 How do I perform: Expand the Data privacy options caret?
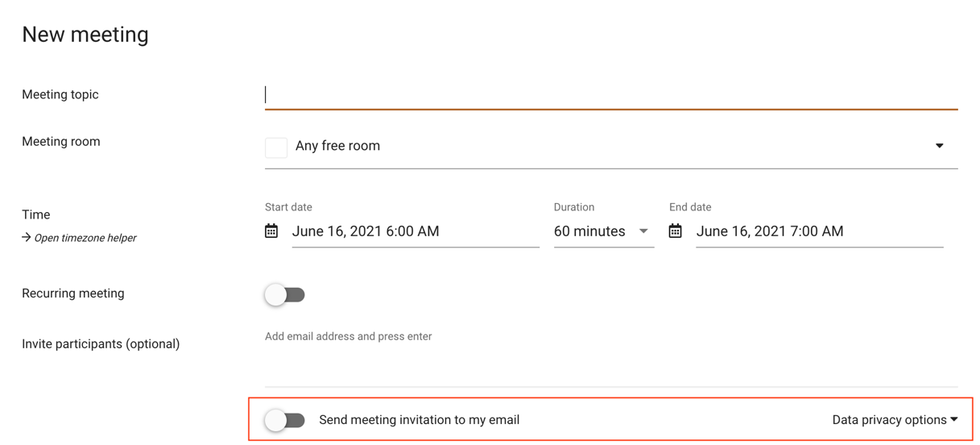(954, 419)
